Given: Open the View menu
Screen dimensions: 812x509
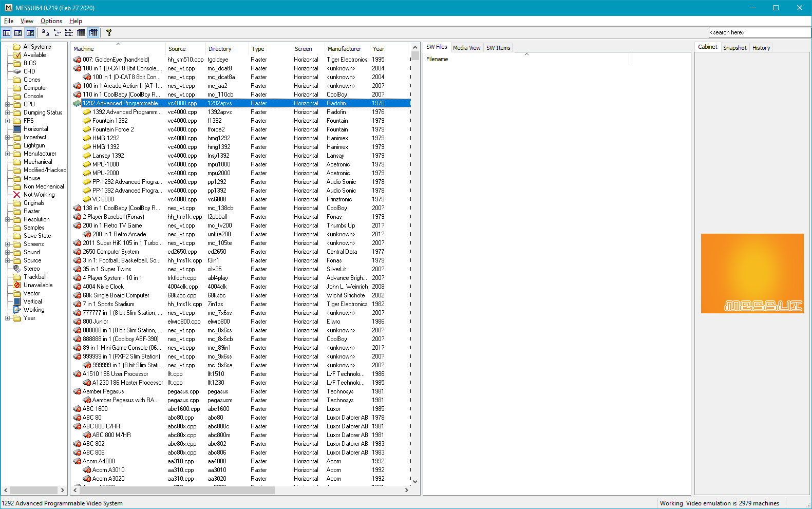Looking at the screenshot, I should pos(27,21).
